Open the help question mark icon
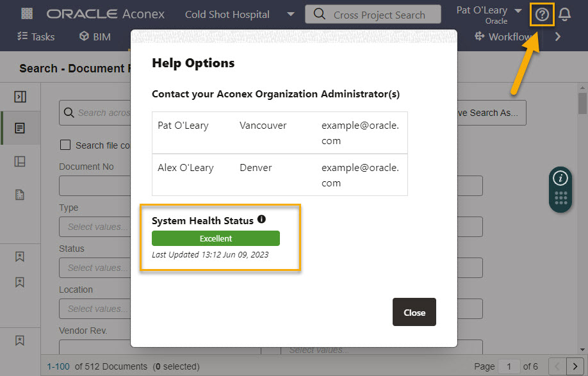Screen dimensions: 588x376 tap(542, 15)
